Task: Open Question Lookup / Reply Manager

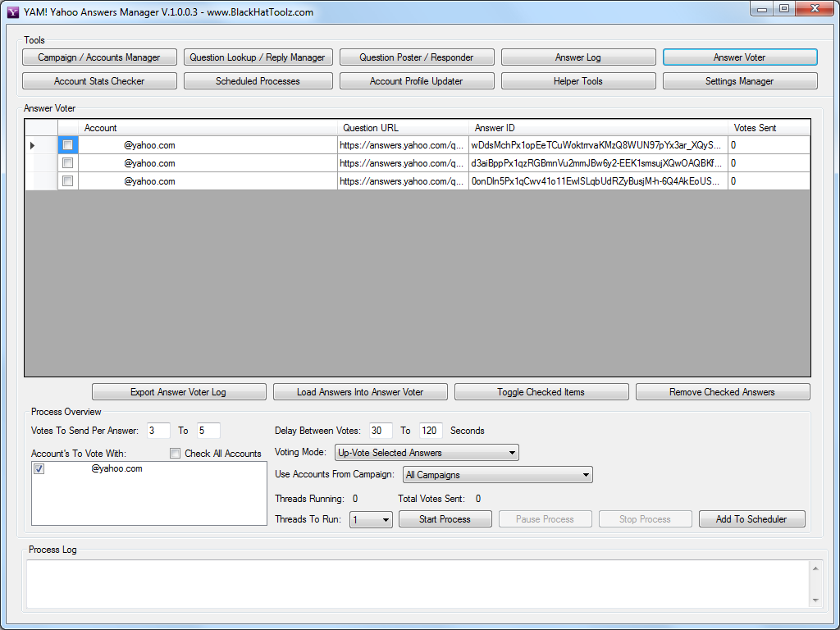Action: click(258, 57)
